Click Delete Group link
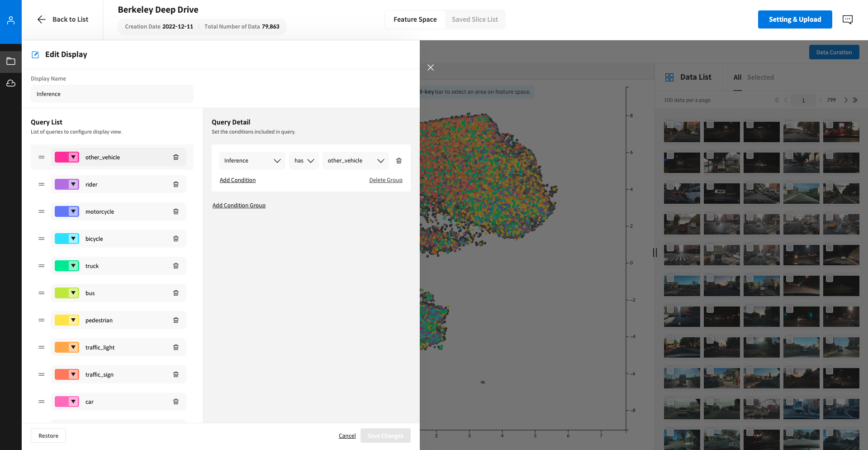 386,180
